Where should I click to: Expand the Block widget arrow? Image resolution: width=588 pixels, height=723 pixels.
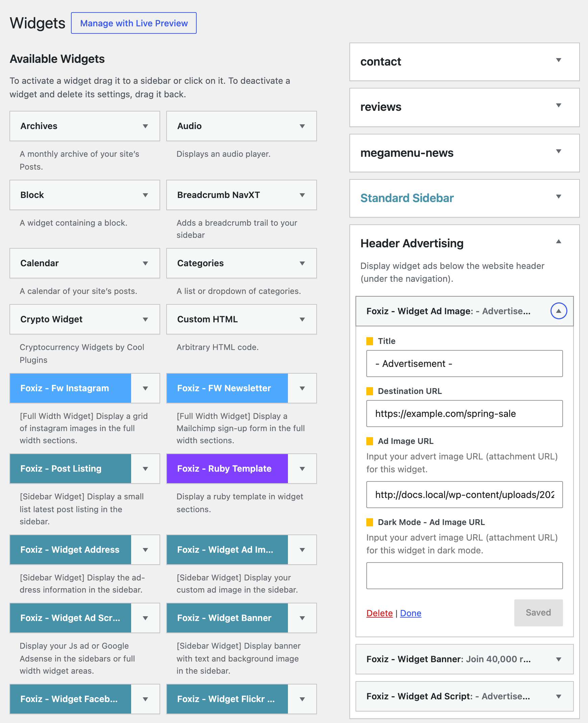coord(145,195)
